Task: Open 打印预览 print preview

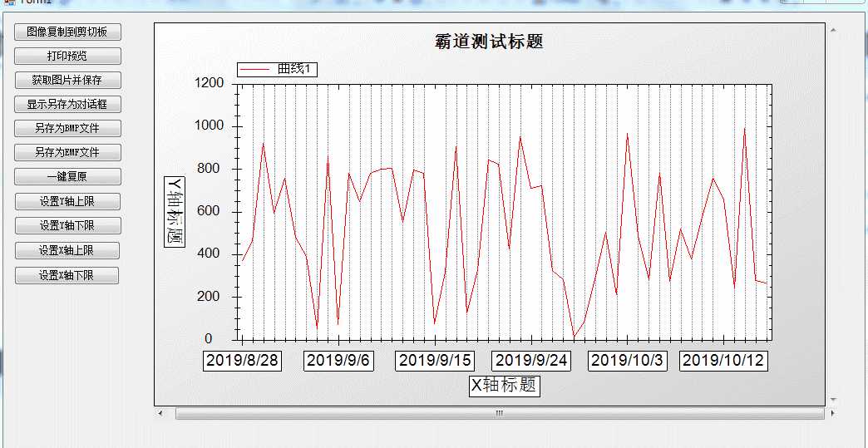Action: click(67, 56)
